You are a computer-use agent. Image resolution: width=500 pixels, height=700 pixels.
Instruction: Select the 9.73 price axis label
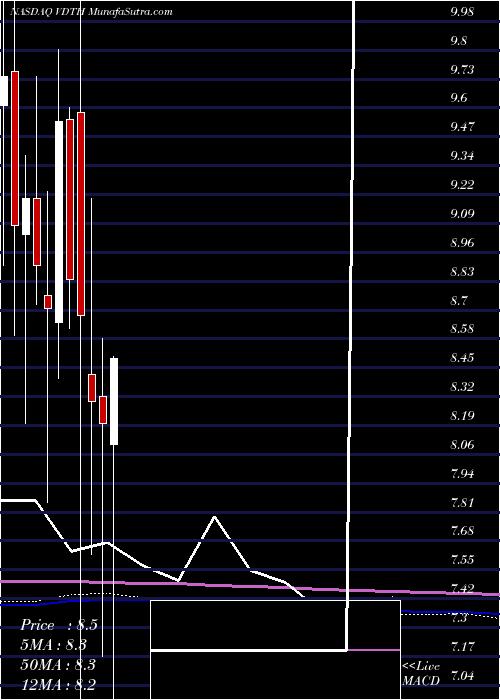(462, 70)
